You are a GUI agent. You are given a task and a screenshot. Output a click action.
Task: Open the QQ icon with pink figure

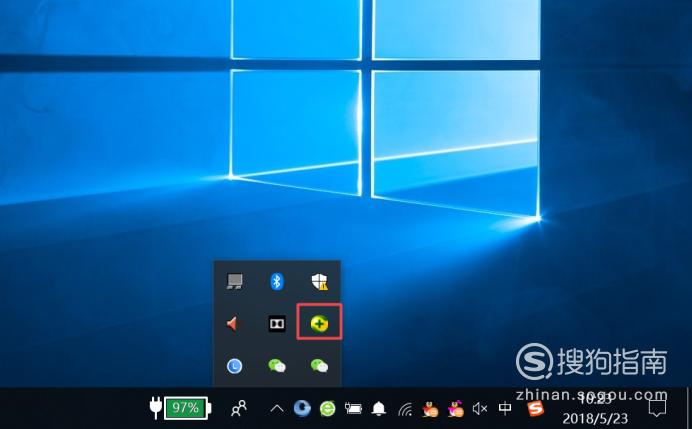[455, 409]
